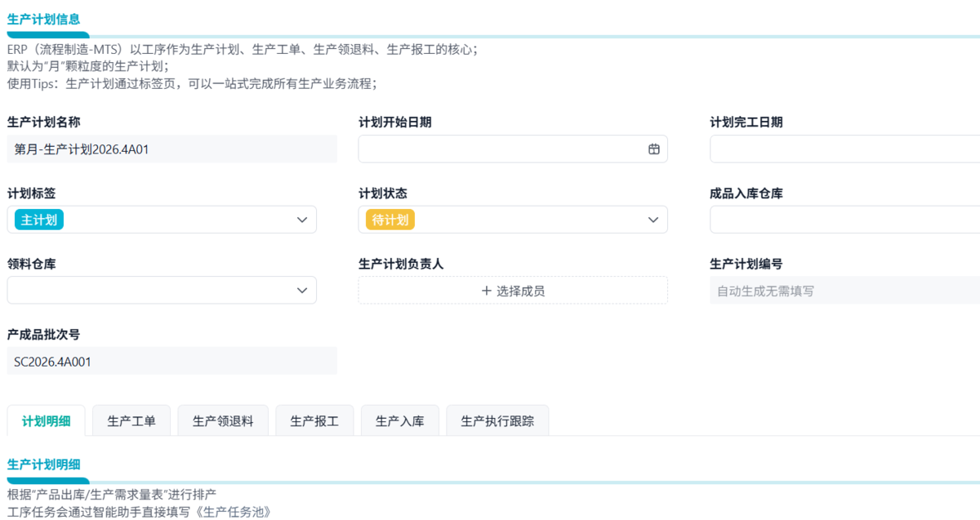
Task: Switch to the 计划明细 tab
Action: [46, 421]
